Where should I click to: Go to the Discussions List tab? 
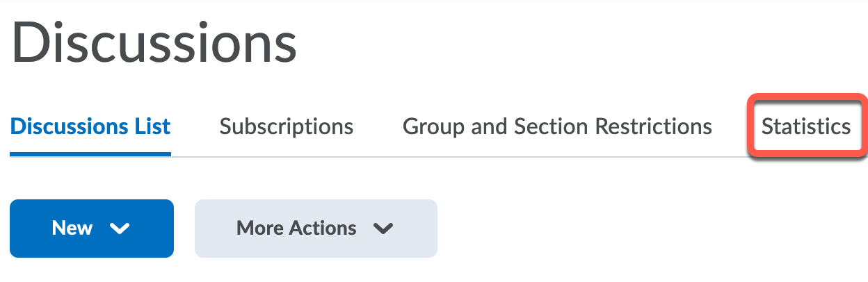point(90,127)
